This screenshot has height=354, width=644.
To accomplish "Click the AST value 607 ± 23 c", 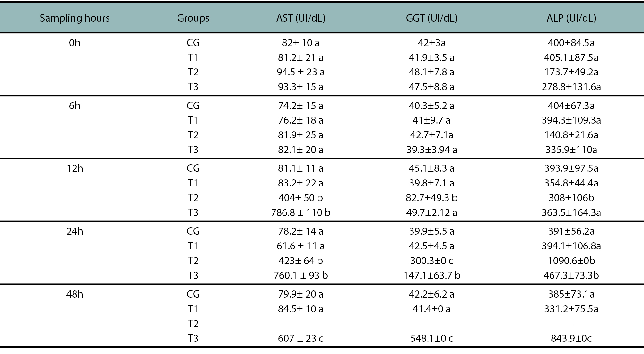I will coord(300,338).
